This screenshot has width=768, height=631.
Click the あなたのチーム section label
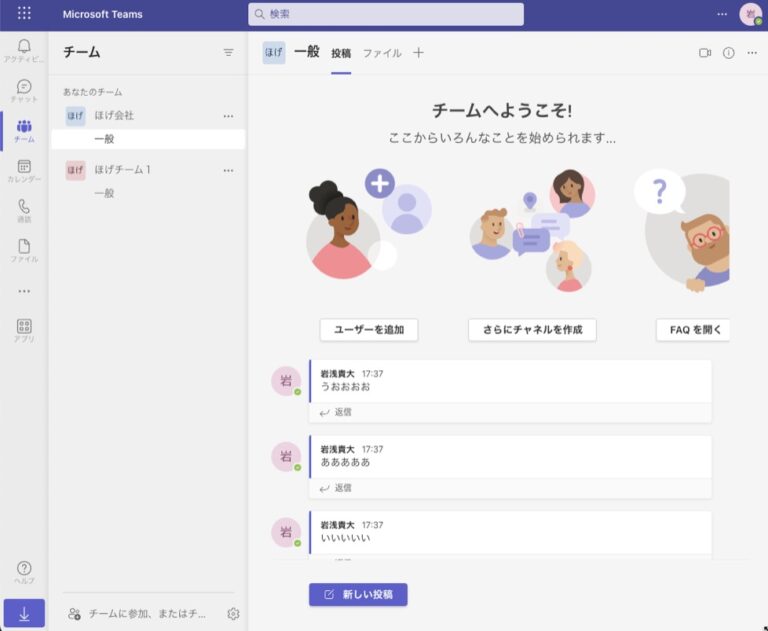[x=93, y=92]
